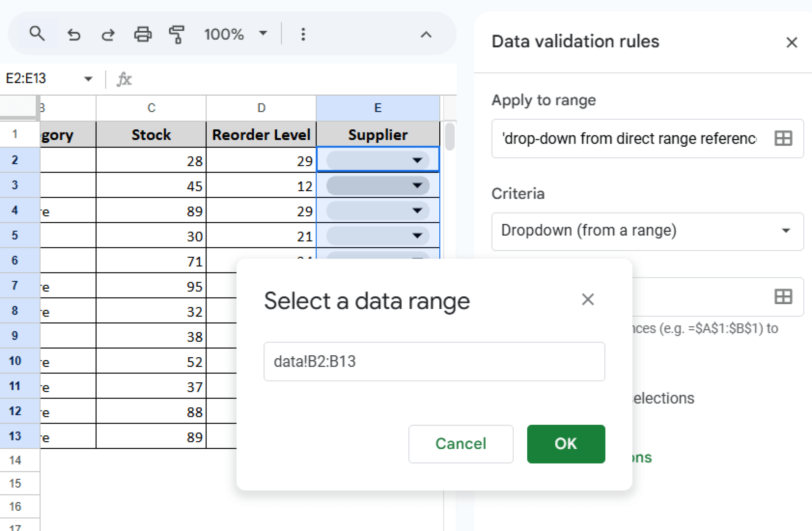Redo the last action
Screen dimensions: 812x531
108,35
